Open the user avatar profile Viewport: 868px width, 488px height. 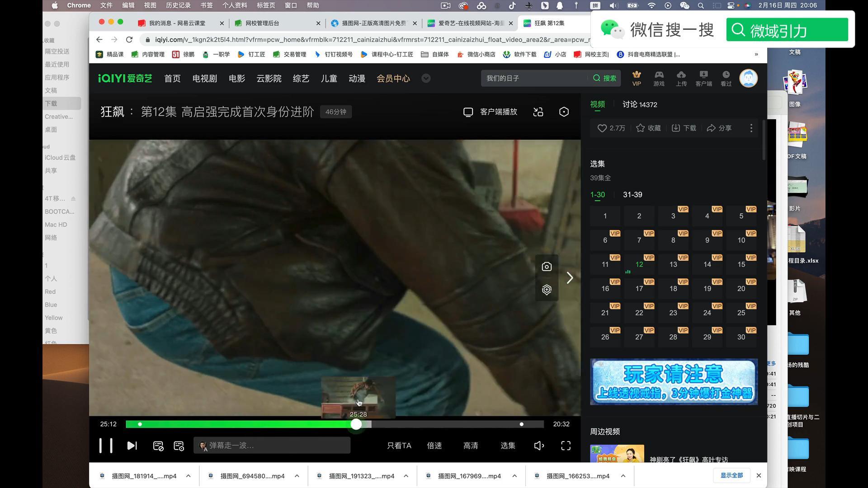pos(748,78)
